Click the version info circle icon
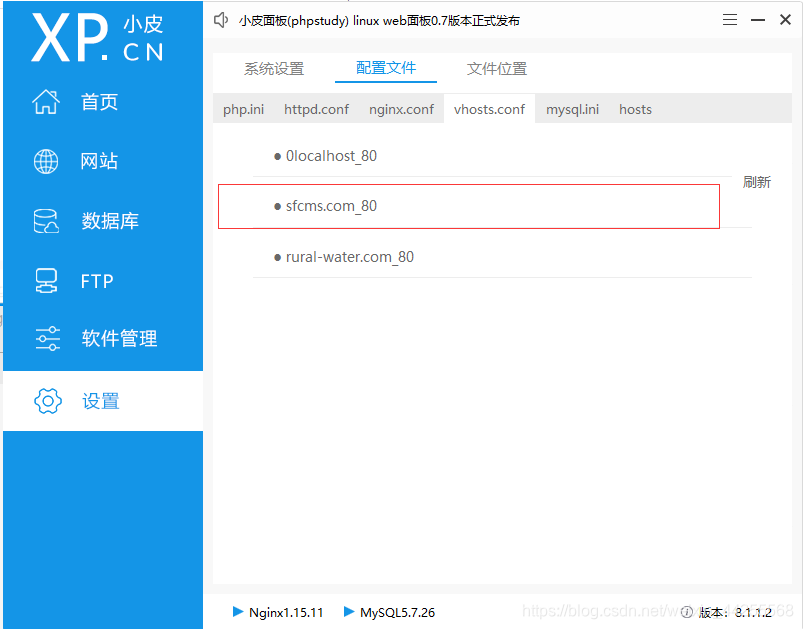Screen dimensions: 803x629 (x=687, y=612)
